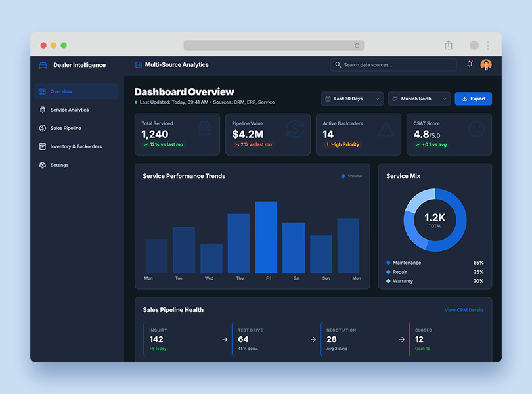Viewport: 532px width, 394px height.
Task: Click the Multi-Source Analytics chart icon
Action: [139, 65]
